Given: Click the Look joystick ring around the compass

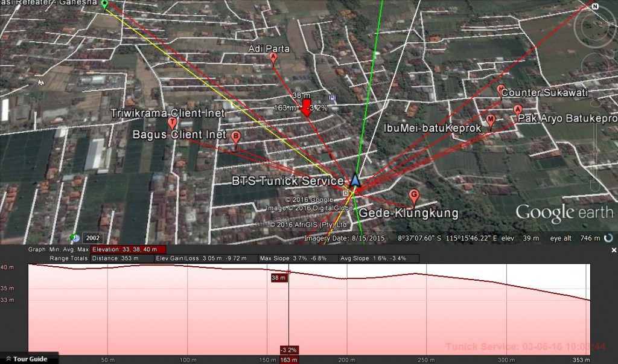Looking at the screenshot, I should [x=595, y=27].
